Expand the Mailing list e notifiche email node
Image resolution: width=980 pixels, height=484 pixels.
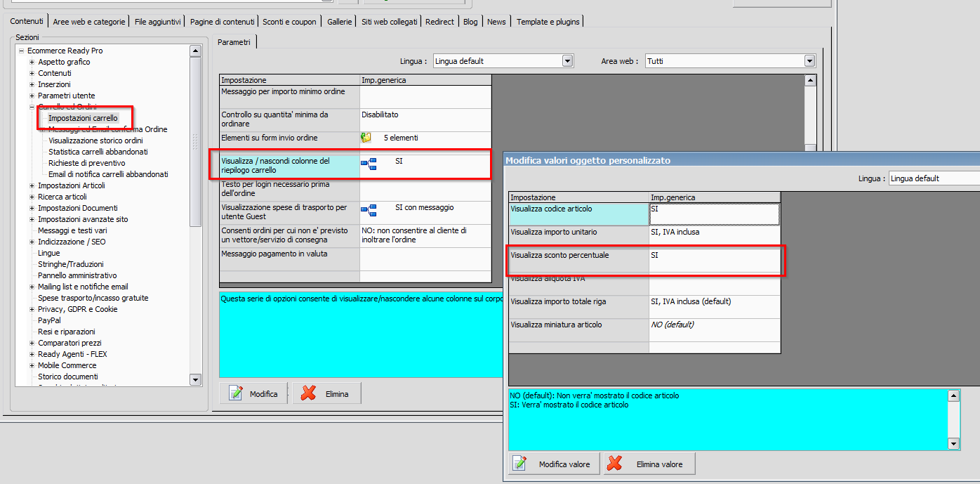[32, 287]
